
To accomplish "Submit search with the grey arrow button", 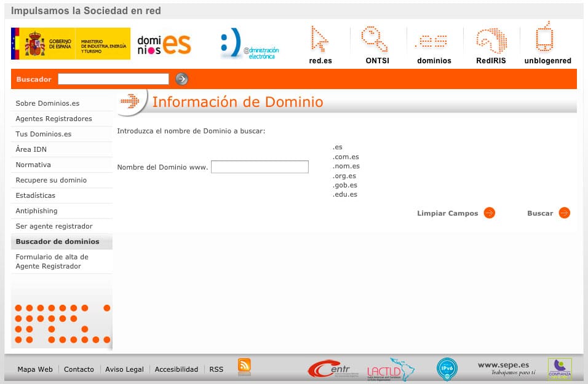I will (x=182, y=79).
